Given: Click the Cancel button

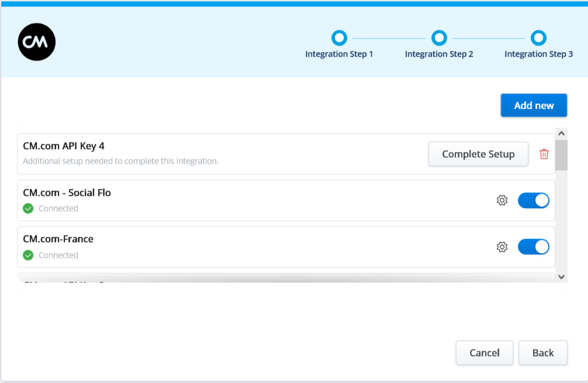Looking at the screenshot, I should click(x=485, y=353).
